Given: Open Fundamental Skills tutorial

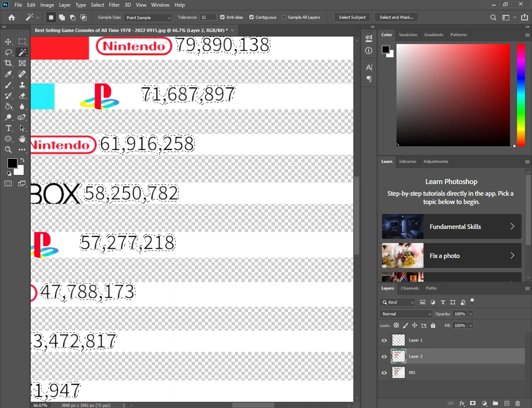Looking at the screenshot, I should point(452,226).
